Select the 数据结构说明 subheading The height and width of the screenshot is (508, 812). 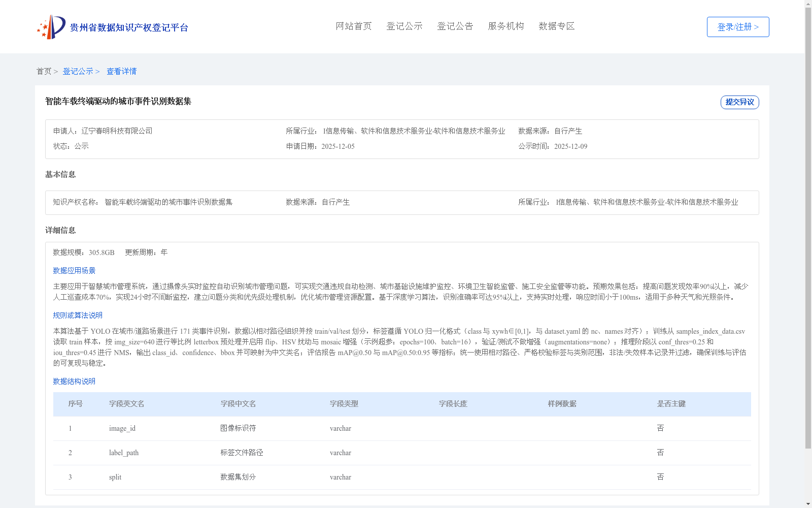point(74,382)
